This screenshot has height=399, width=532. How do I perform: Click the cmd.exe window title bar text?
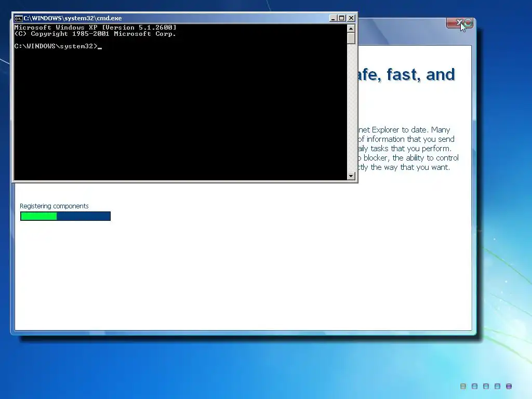73,18
